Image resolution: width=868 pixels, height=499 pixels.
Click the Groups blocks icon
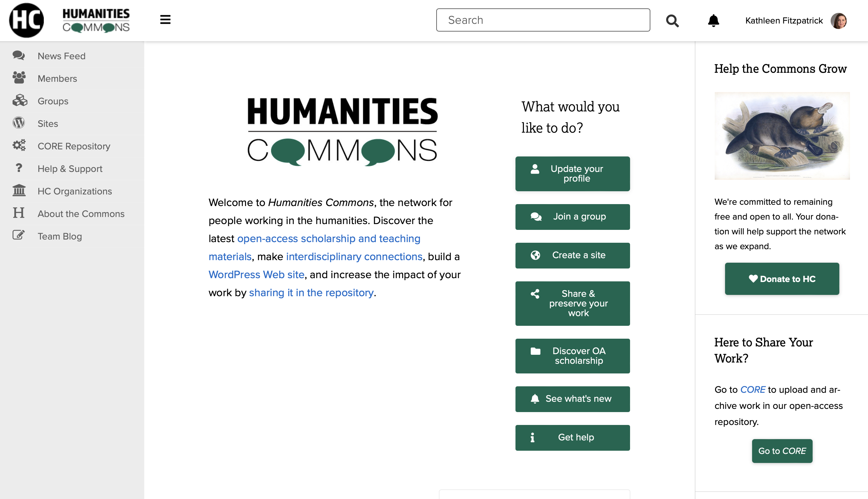click(x=19, y=100)
